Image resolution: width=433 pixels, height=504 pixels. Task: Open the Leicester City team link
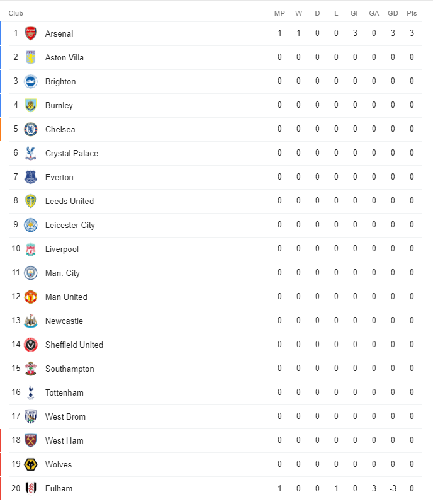tap(70, 226)
